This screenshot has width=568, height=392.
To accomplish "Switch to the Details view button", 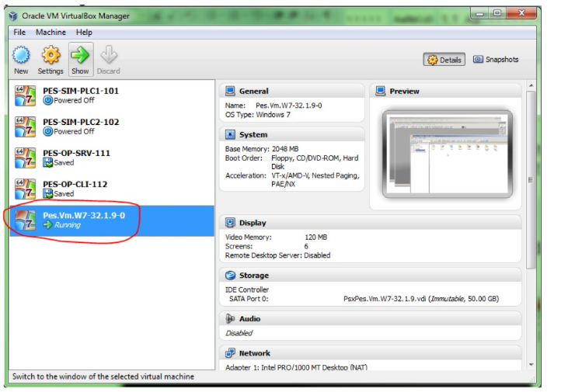I will (x=444, y=60).
